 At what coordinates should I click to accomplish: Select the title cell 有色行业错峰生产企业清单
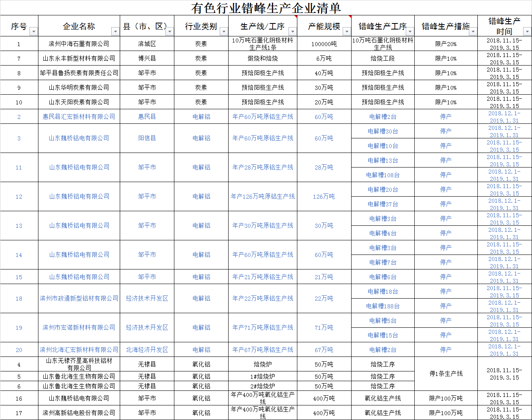click(266, 8)
